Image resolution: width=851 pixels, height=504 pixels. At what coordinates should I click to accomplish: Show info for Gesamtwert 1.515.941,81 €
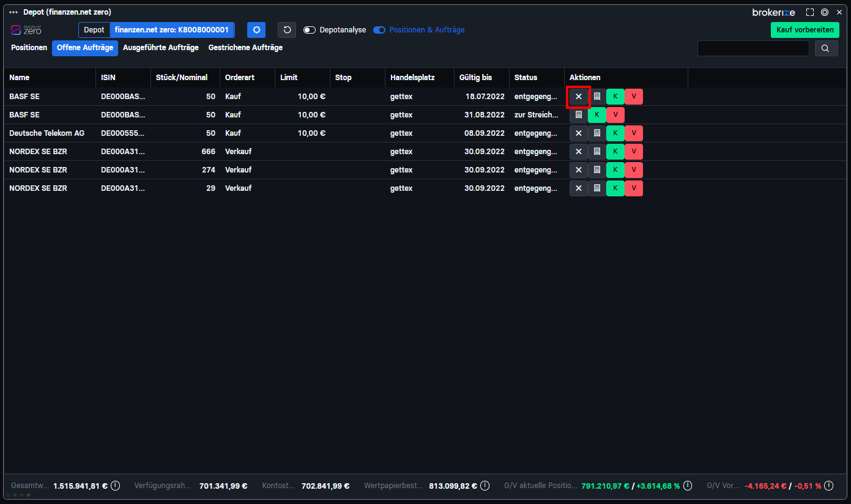(x=115, y=486)
